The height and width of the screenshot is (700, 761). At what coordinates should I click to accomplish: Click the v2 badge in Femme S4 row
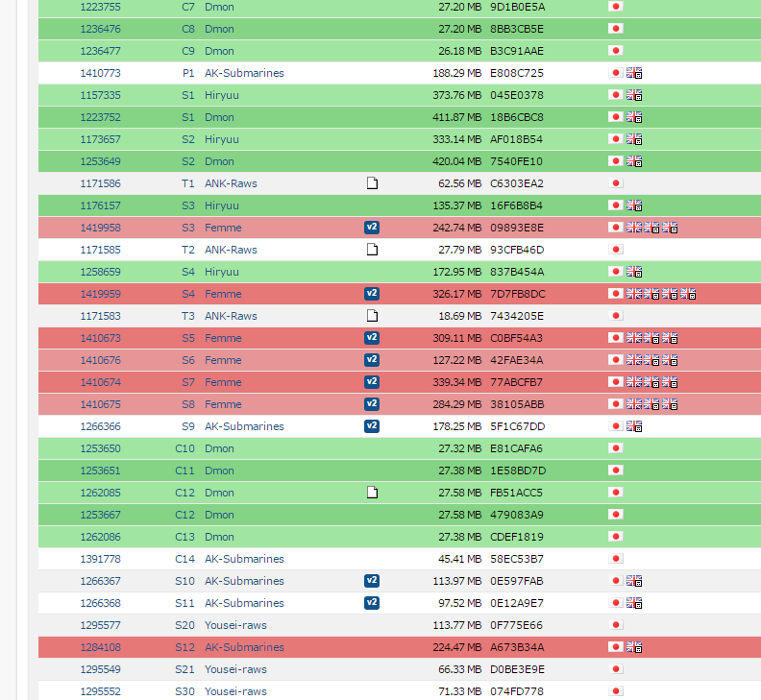tap(372, 294)
